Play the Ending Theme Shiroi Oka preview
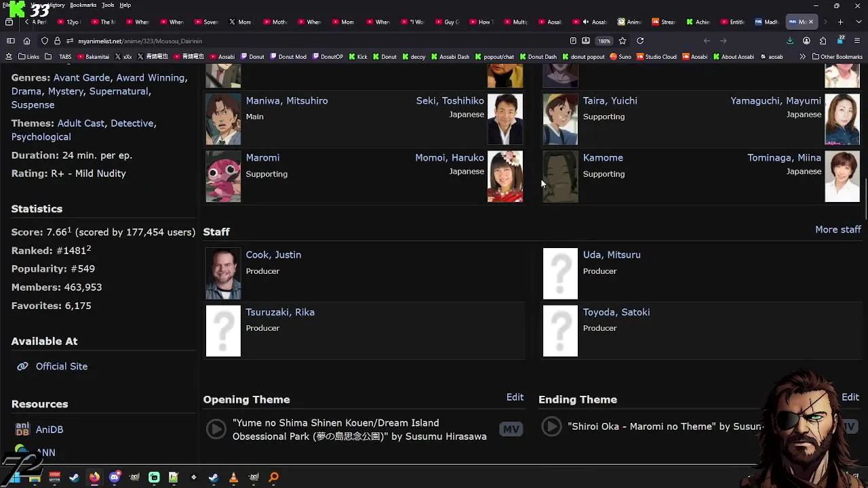The image size is (868, 488). 551,426
